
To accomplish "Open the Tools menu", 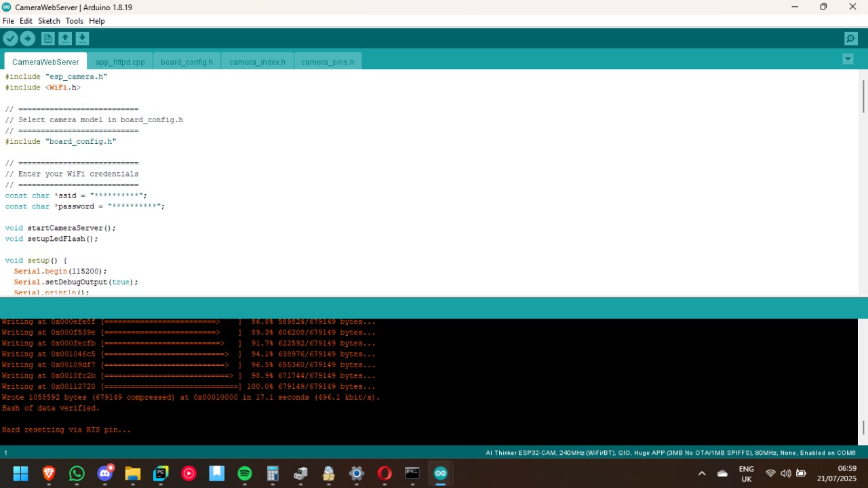I will point(75,21).
